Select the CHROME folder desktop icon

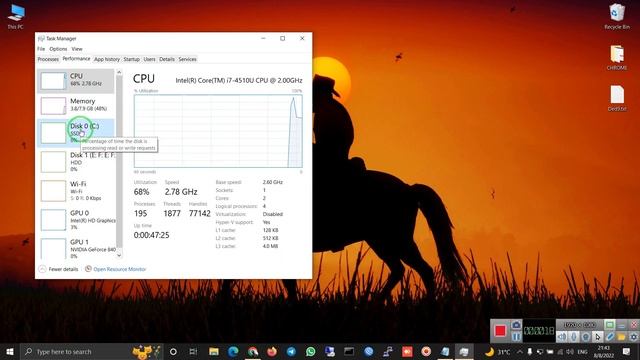pos(617,58)
